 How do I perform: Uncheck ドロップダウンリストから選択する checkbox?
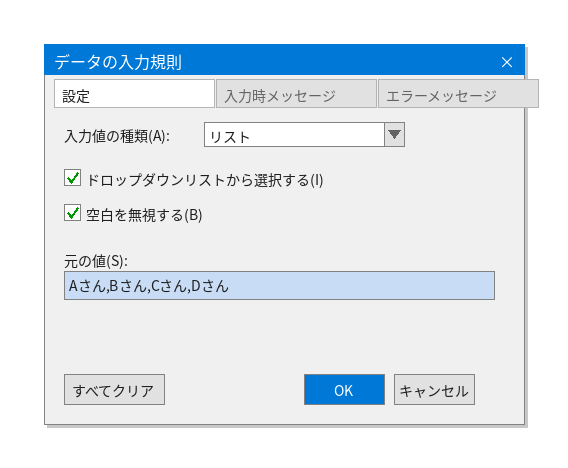[x=72, y=178]
